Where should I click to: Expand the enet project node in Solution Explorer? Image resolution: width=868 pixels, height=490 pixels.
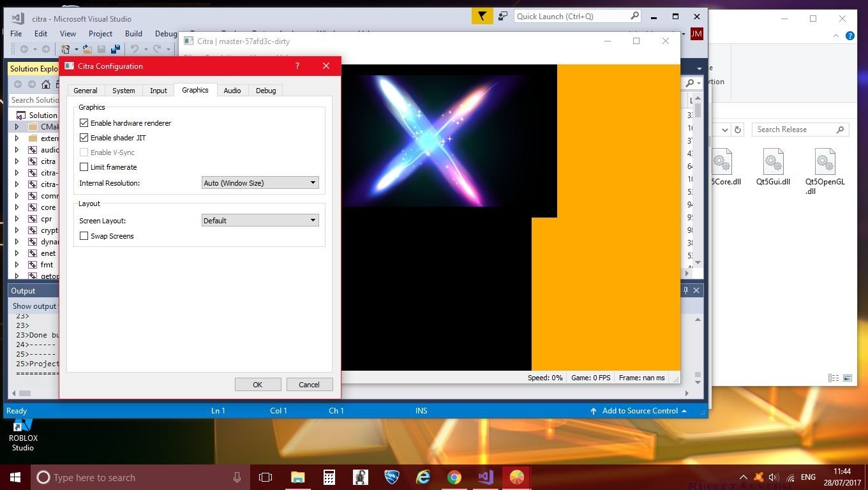(17, 253)
